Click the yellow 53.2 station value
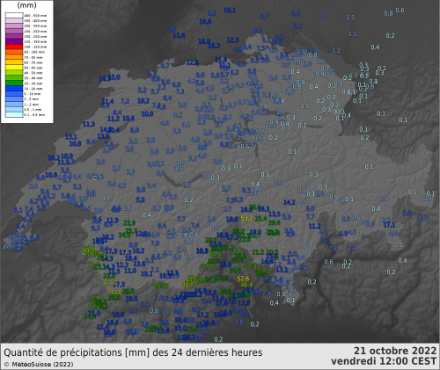Viewport: 440px width, 370px height. click(247, 219)
